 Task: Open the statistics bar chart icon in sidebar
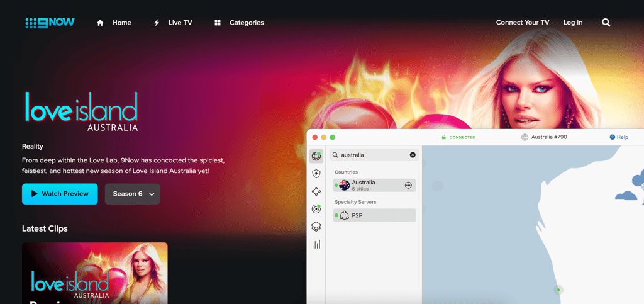coord(316,244)
